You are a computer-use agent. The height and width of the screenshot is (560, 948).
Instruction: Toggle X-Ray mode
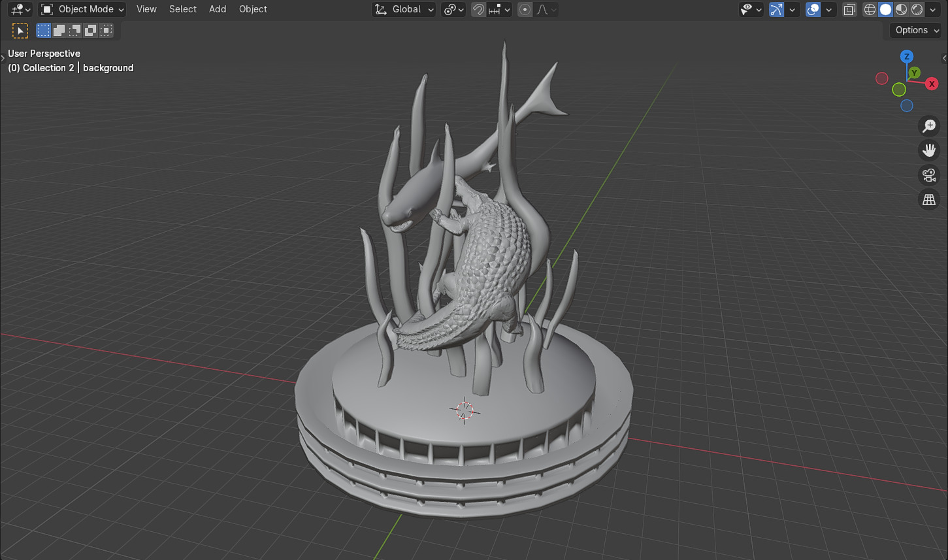(849, 9)
